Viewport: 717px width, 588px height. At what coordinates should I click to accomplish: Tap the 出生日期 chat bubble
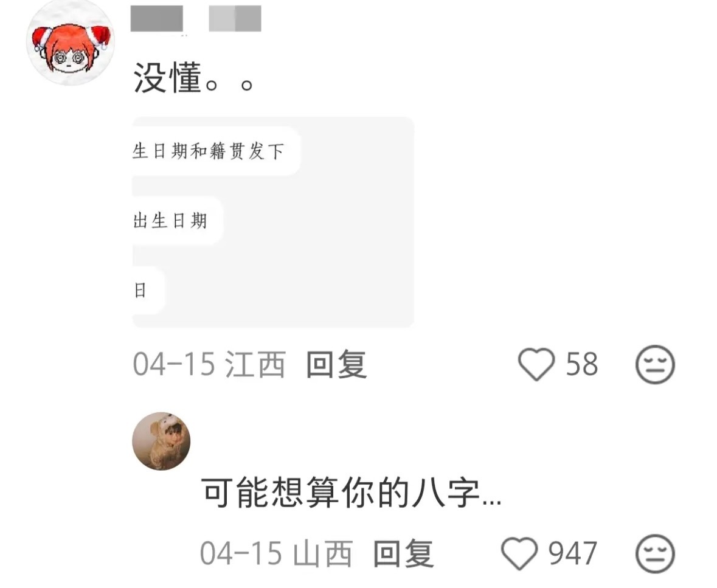(x=178, y=221)
